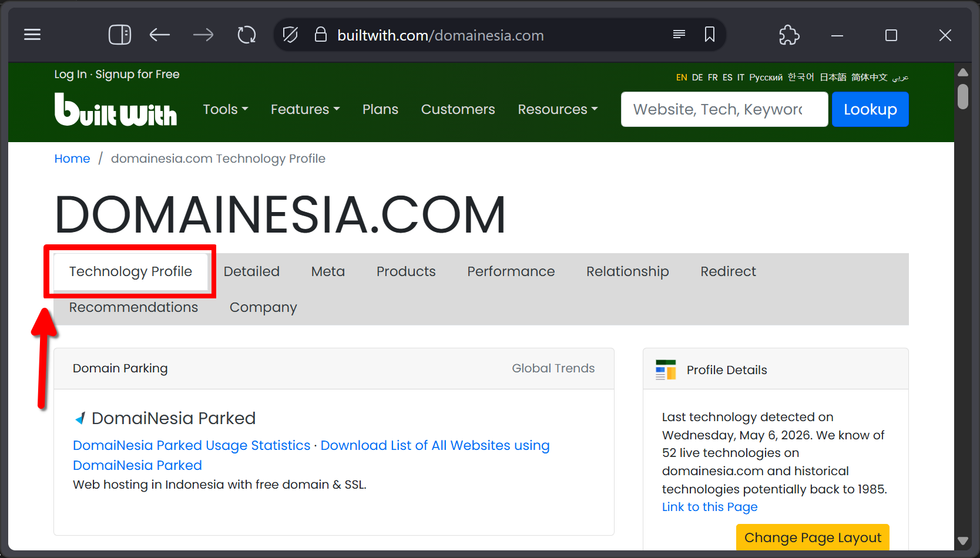Switch language to IT
The width and height of the screenshot is (980, 558).
[741, 78]
